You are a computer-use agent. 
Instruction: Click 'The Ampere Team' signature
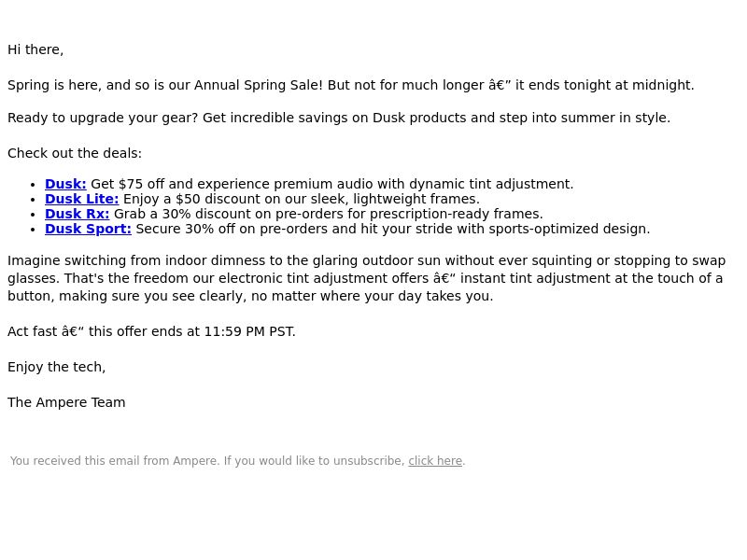[66, 402]
